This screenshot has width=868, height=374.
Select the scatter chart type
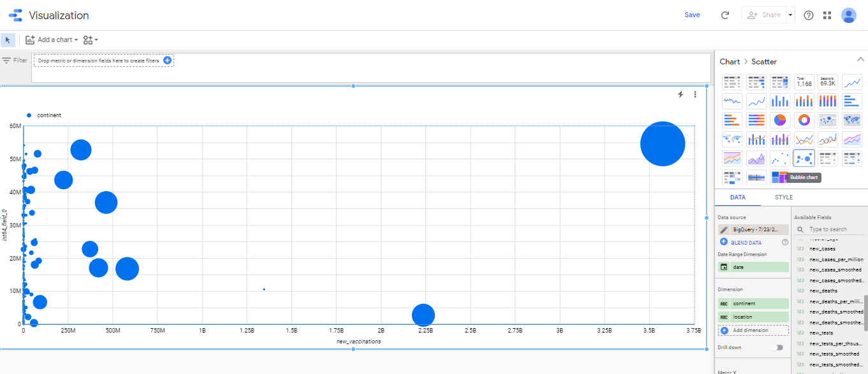[x=780, y=157]
